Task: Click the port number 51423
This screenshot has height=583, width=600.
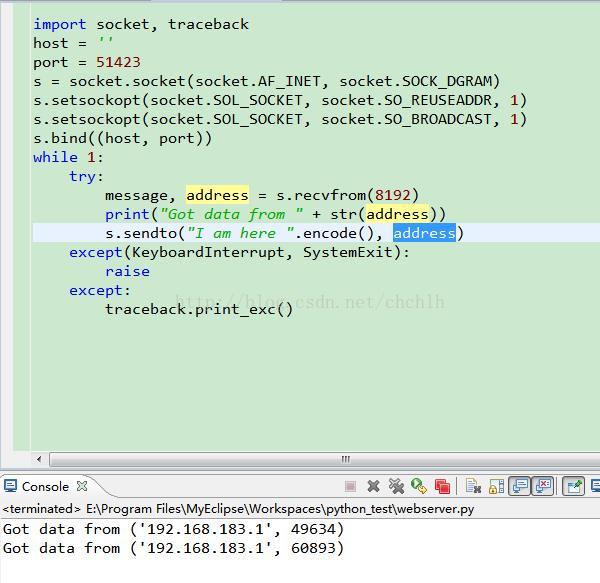Action: pos(118,62)
